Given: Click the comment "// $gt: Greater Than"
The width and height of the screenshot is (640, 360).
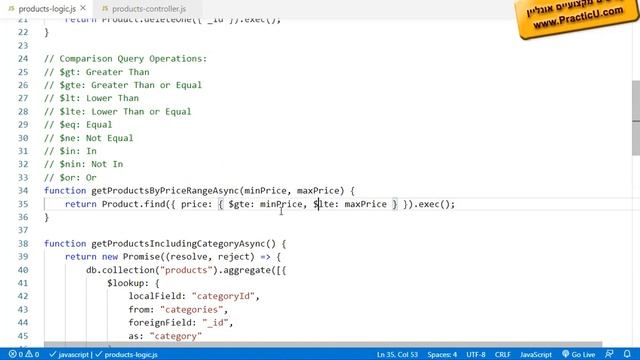Looking at the screenshot, I should click(x=97, y=72).
